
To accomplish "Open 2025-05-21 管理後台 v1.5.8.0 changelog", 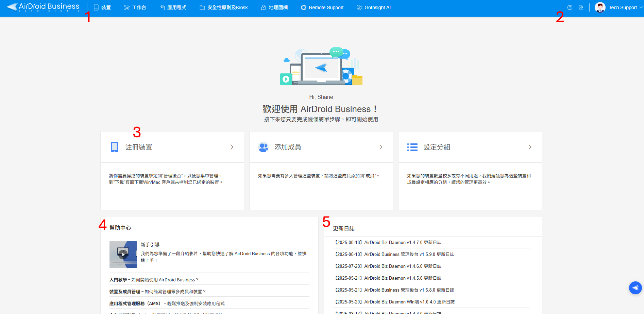I will click(394, 290).
